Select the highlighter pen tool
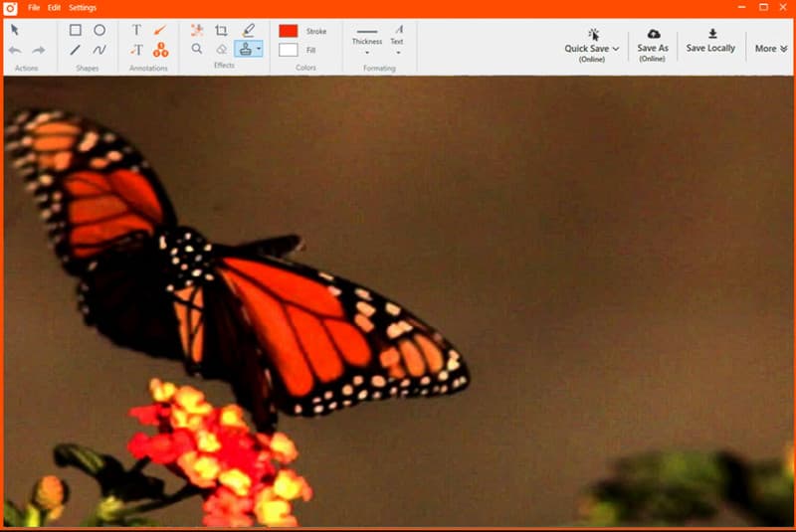This screenshot has height=532, width=796. 248,30
